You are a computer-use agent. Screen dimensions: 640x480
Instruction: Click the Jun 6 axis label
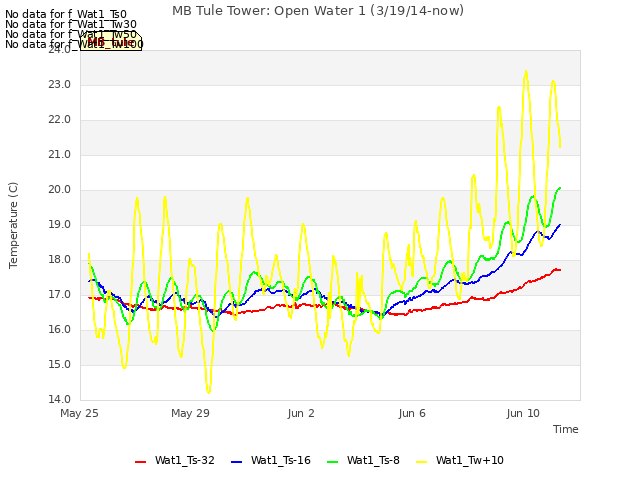[x=412, y=413]
